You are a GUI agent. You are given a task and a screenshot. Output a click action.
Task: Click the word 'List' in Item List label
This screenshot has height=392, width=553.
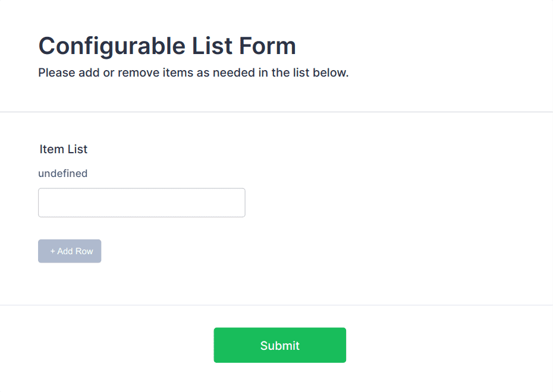(x=77, y=149)
